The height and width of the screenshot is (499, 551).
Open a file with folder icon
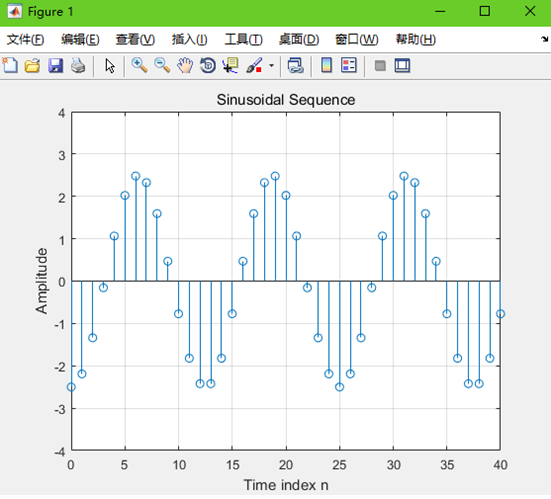pyautogui.click(x=32, y=66)
